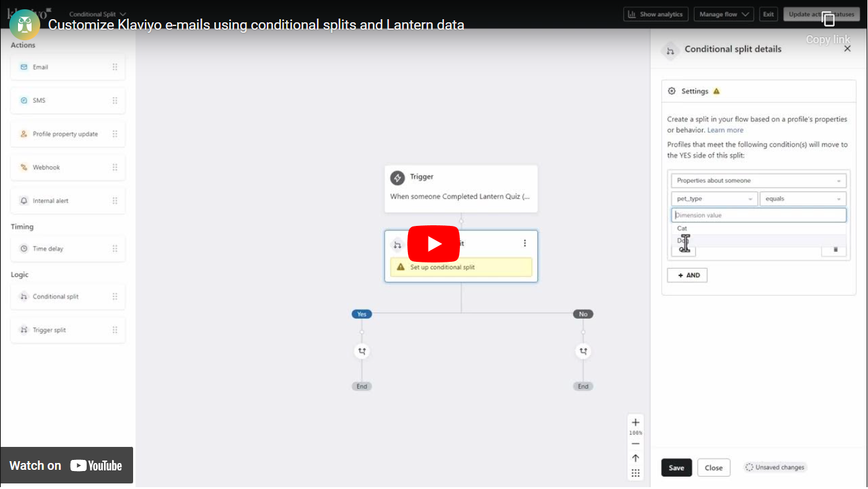Click the Email action envelope icon
868x489 pixels.
(24, 67)
